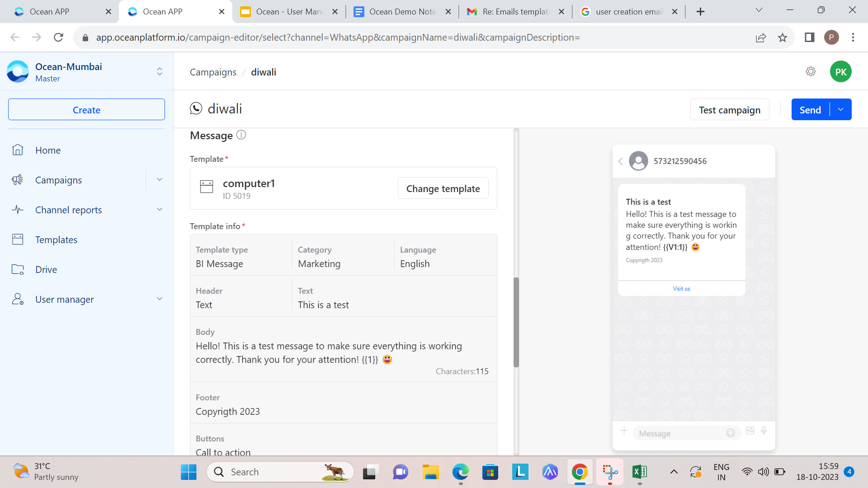868x488 pixels.
Task: Click the Ocean logo in sidebar
Action: click(18, 71)
